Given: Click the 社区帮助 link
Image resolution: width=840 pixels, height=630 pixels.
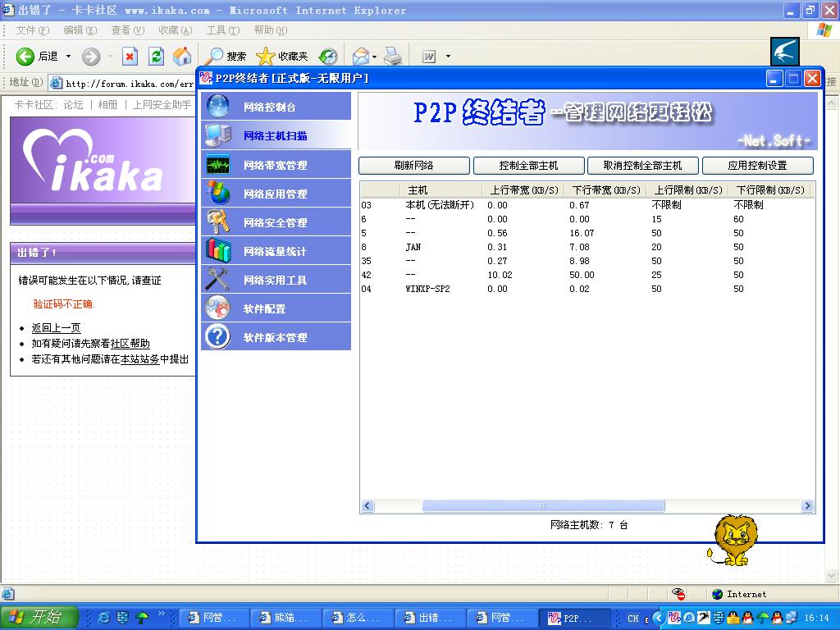Looking at the screenshot, I should [x=130, y=344].
